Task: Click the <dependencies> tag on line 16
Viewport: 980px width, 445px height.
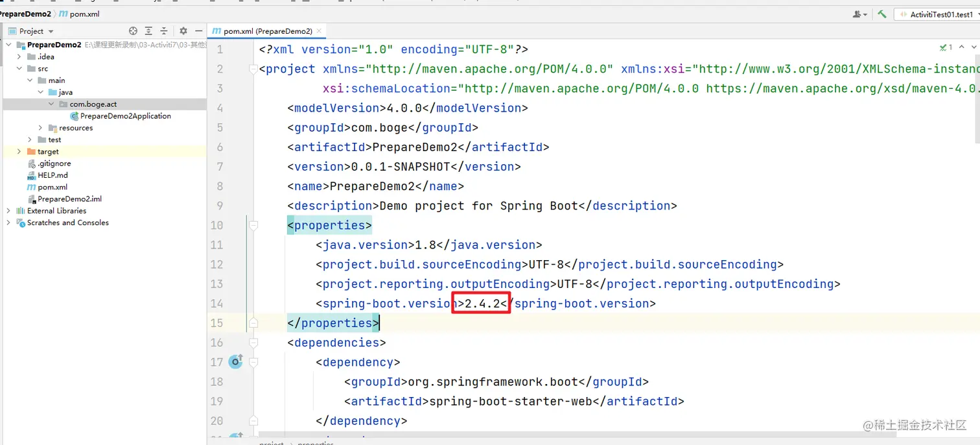Action: (336, 343)
